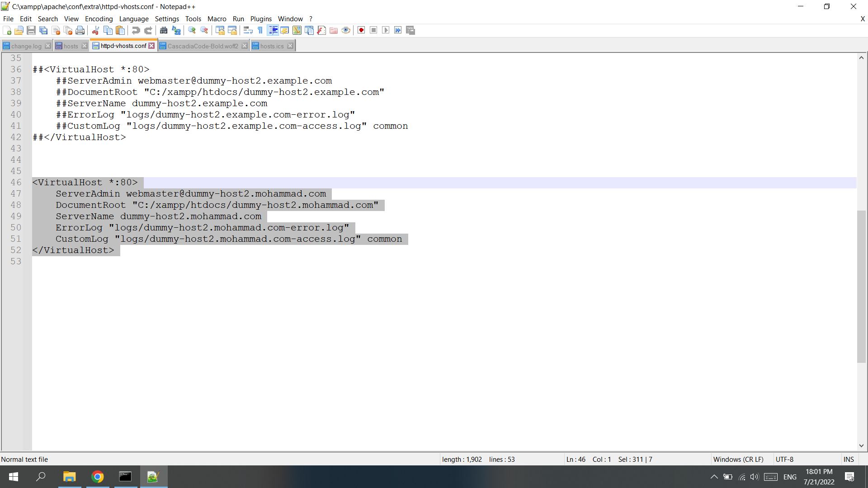Open the Macro menu
Viewport: 868px width, 488px height.
click(x=217, y=19)
